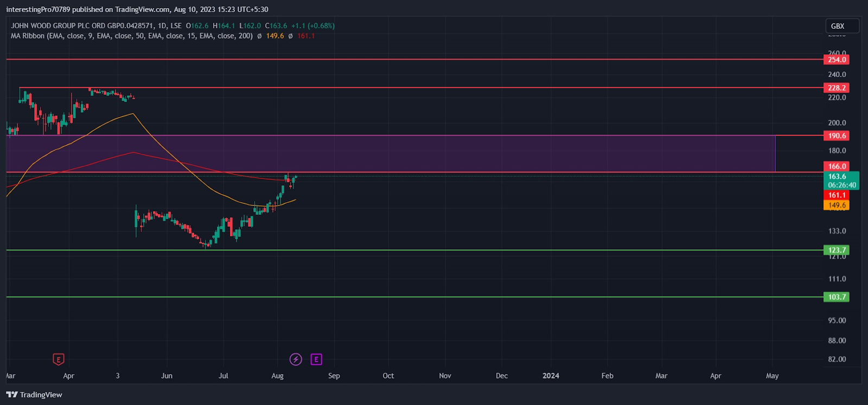This screenshot has height=405, width=868.
Task: Click the MA Ribbon indicator legend
Action: (132, 36)
